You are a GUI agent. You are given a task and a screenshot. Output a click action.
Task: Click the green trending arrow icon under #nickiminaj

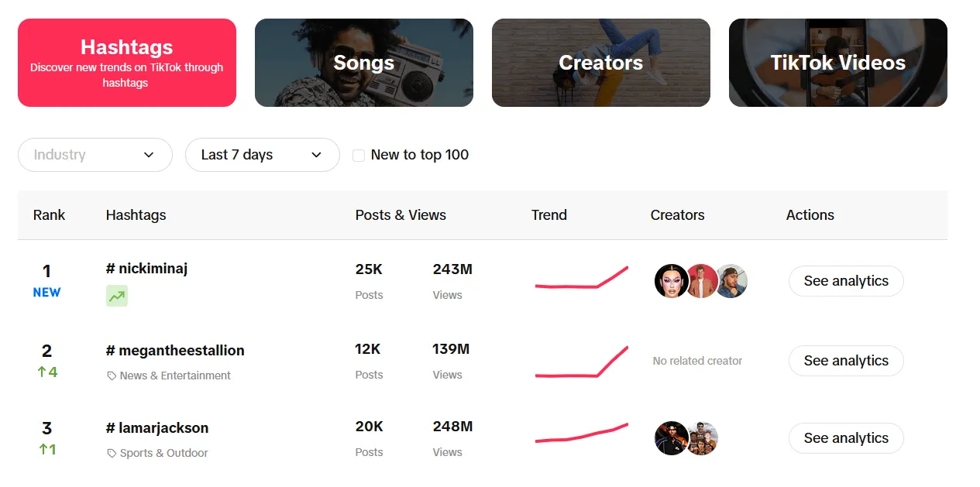tap(116, 297)
